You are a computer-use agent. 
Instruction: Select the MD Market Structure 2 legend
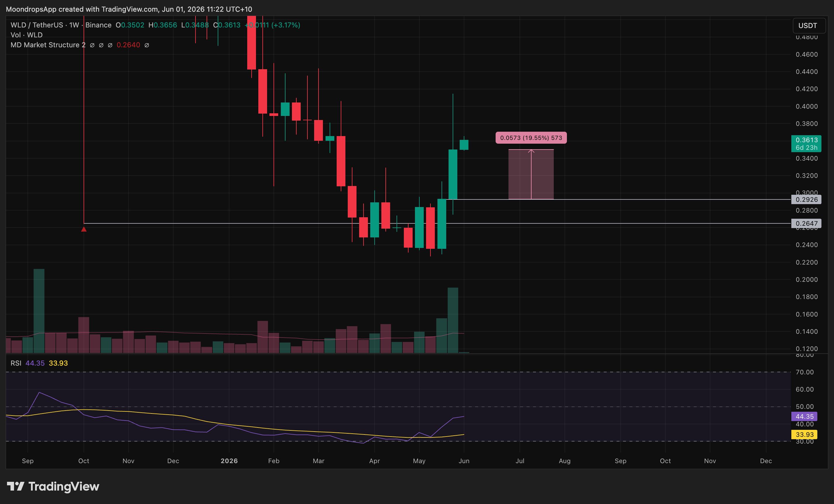[48, 45]
